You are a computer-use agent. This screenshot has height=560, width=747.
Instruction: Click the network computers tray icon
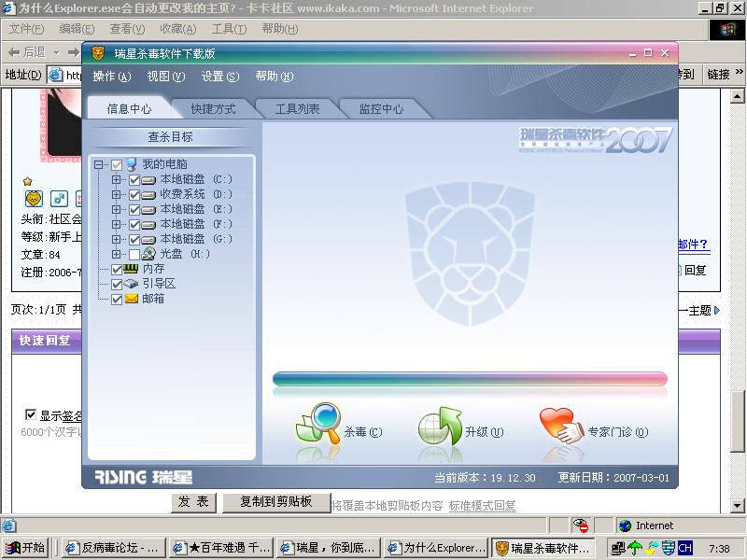click(618, 548)
